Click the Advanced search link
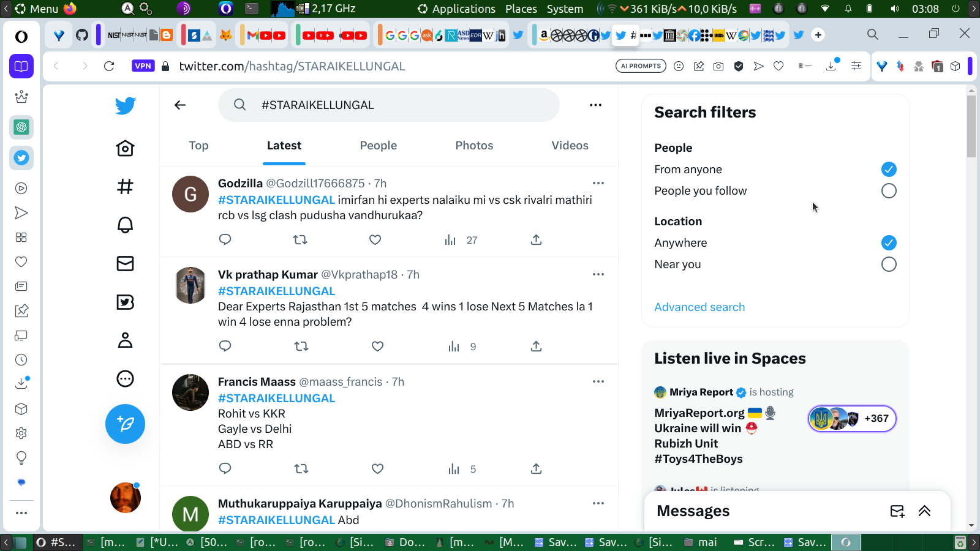This screenshot has width=980, height=551. [x=699, y=307]
